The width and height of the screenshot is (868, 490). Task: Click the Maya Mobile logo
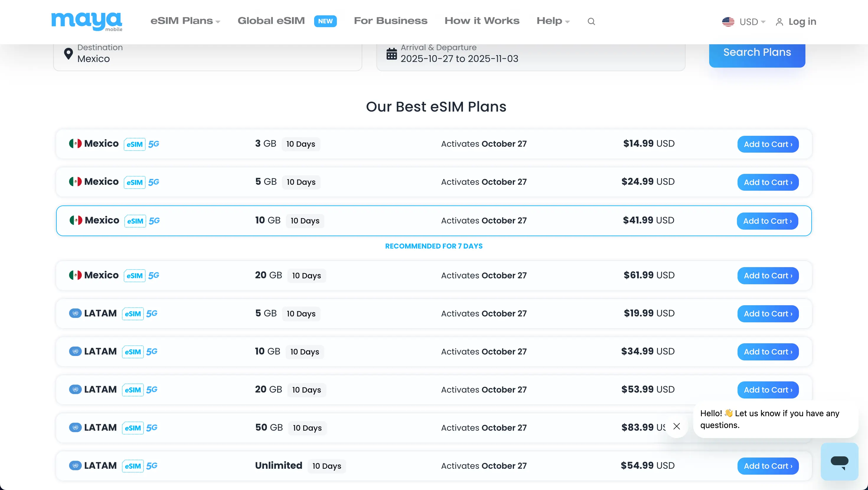[x=87, y=21]
